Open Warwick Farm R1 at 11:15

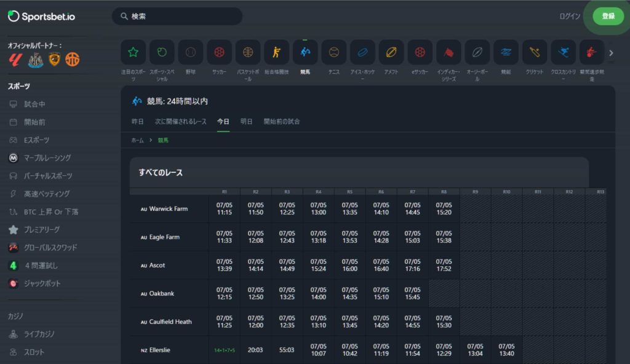tap(224, 209)
